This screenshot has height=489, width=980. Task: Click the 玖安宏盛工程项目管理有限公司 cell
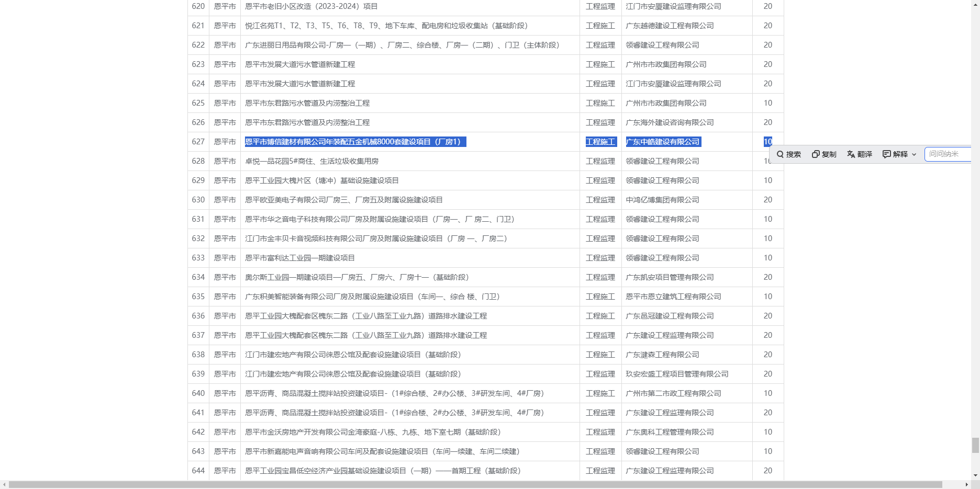coord(677,374)
